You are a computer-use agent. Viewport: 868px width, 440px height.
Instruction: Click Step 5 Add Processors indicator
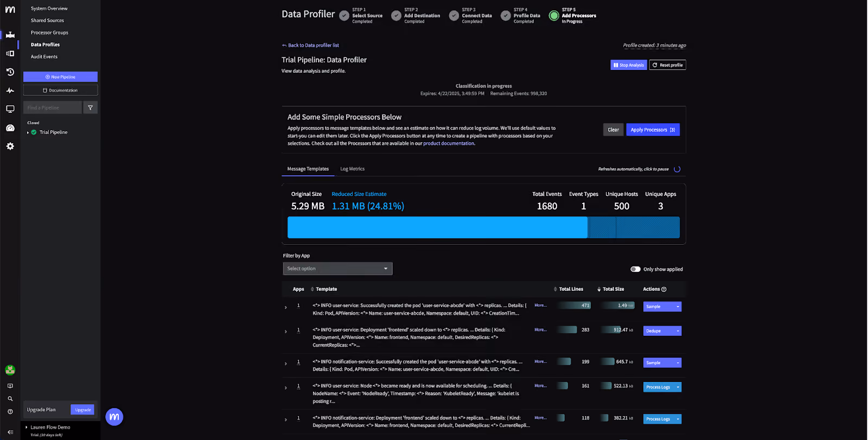(x=554, y=16)
